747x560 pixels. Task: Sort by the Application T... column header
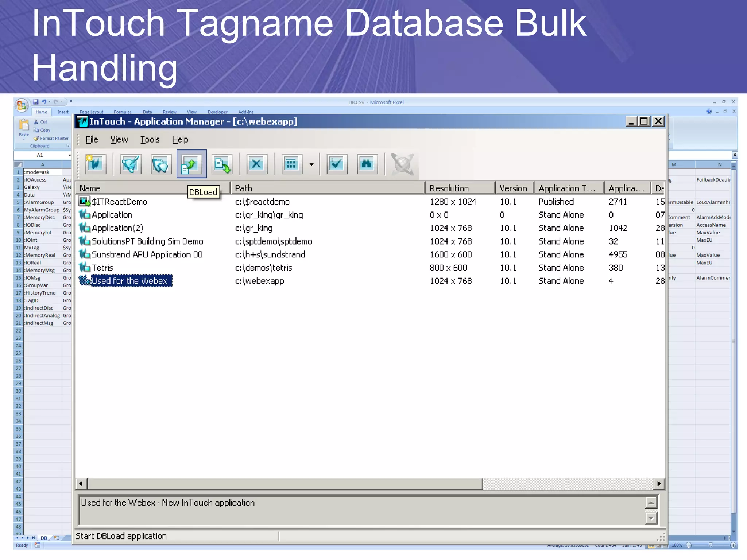coord(569,188)
